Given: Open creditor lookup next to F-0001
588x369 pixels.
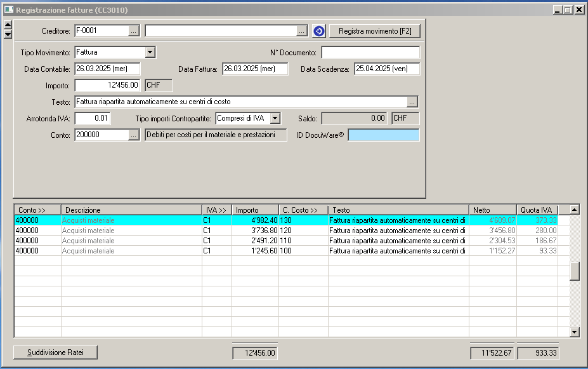Looking at the screenshot, I should [x=133, y=31].
